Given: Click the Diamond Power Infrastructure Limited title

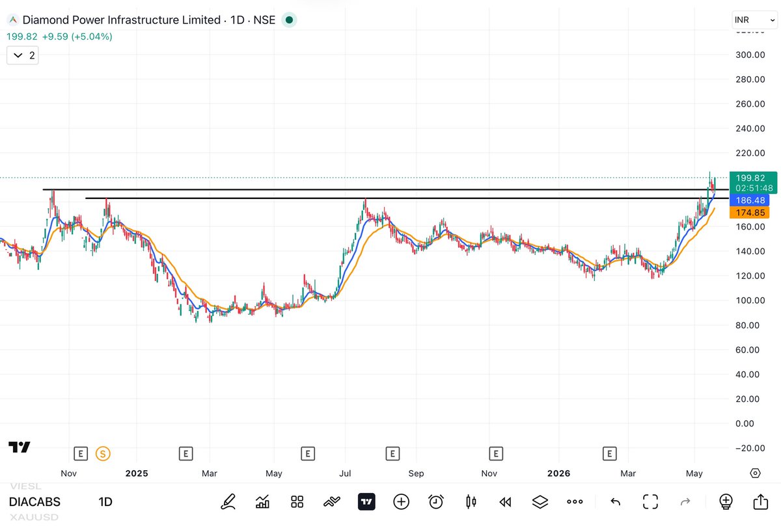Looking at the screenshot, I should 121,20.
